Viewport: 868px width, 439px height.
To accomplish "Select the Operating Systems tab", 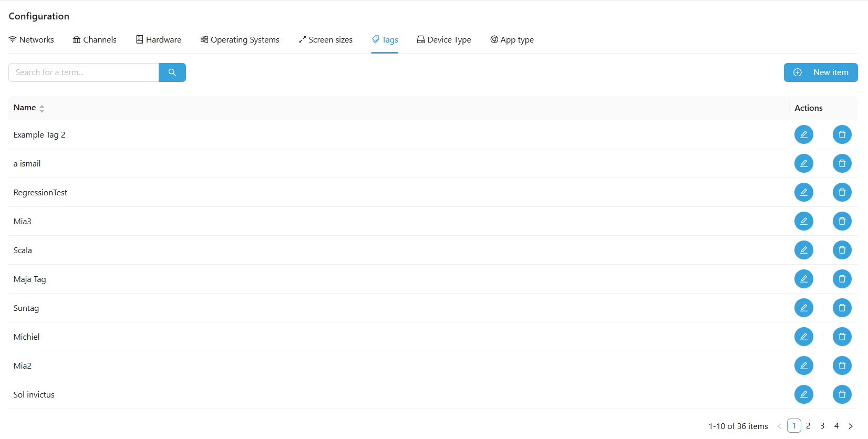I will click(240, 40).
